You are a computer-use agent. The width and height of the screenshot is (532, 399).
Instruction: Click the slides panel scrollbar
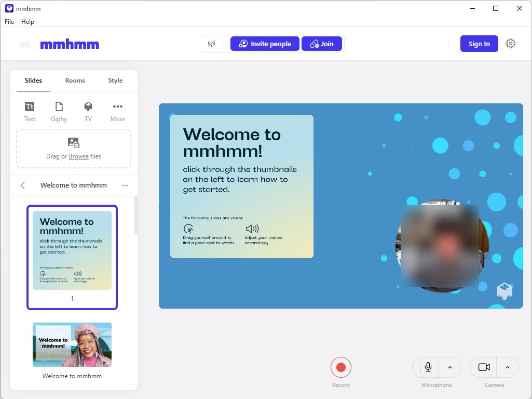pyautogui.click(x=135, y=216)
